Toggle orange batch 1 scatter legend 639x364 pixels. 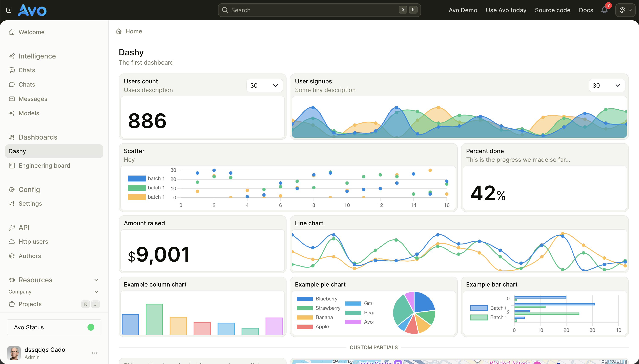(x=146, y=197)
